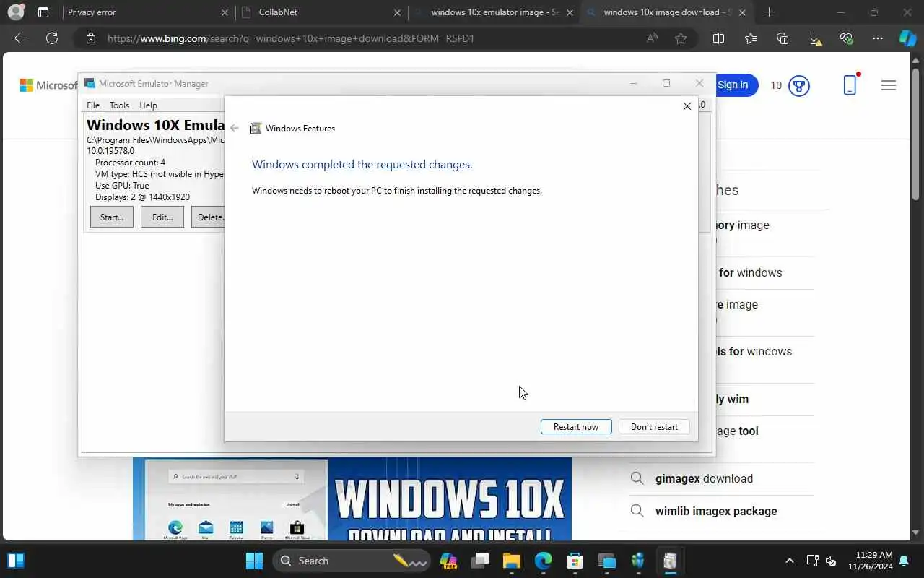Open Windows Features app in taskbar
The image size is (924, 578).
click(670, 561)
